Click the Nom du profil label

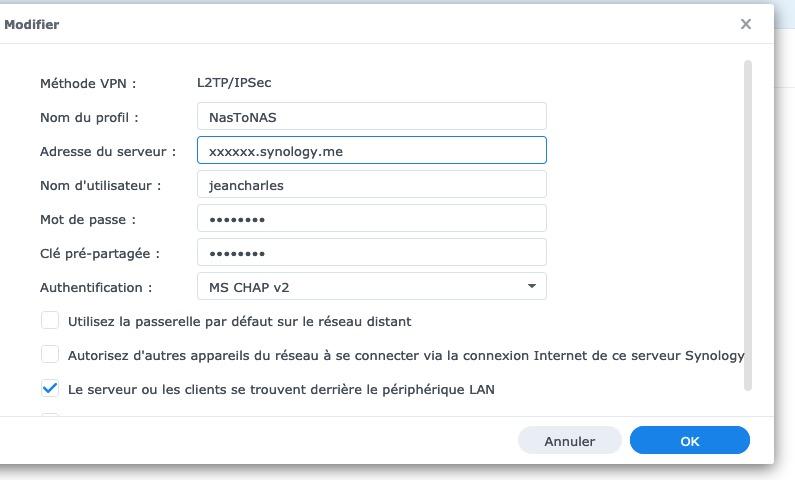tap(89, 117)
